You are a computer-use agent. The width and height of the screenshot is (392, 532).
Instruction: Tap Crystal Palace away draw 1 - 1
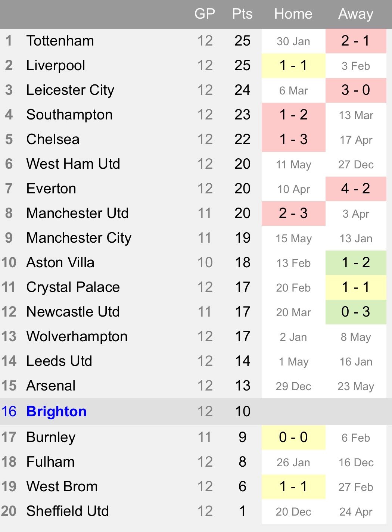(x=356, y=287)
